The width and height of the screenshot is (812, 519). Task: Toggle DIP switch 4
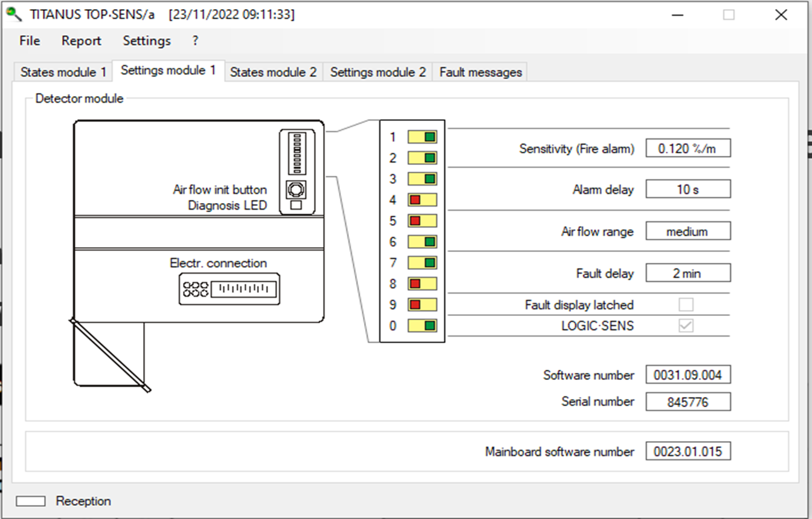tap(422, 200)
